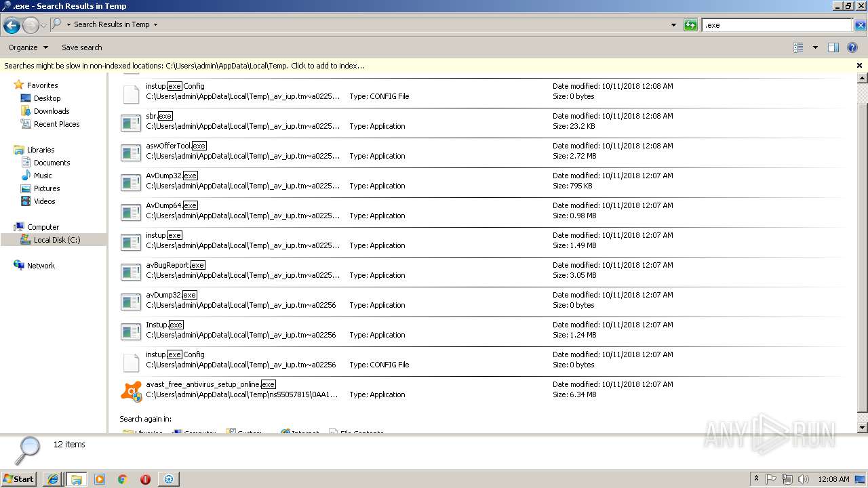Click the Size: 6.34 MB text
The image size is (868, 488).
pyautogui.click(x=574, y=394)
